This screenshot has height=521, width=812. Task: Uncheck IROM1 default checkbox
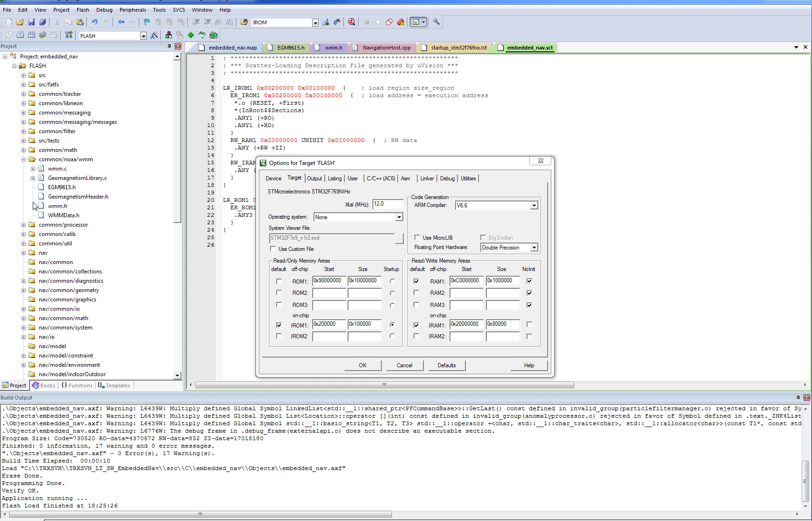point(279,325)
